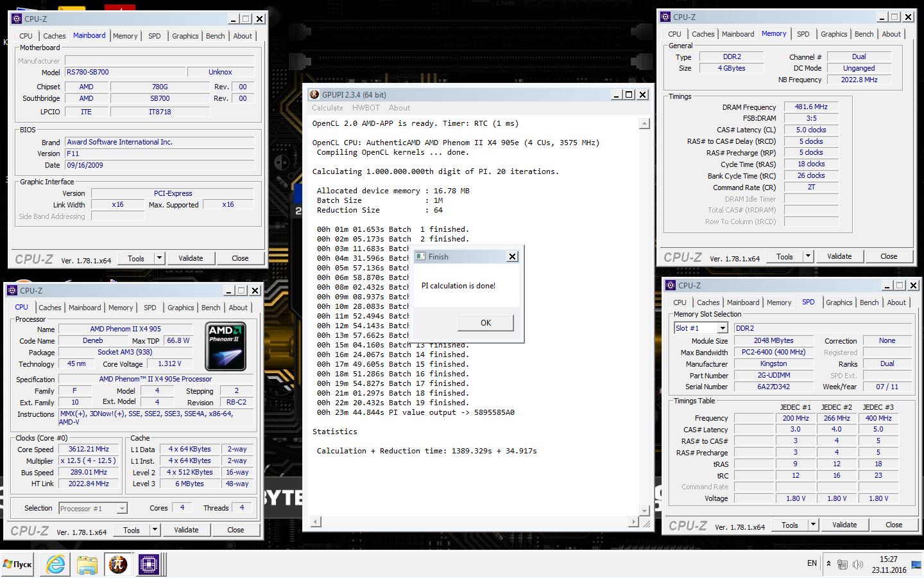Show hidden tray icons arrow
This screenshot has height=578, width=924.
click(x=828, y=564)
